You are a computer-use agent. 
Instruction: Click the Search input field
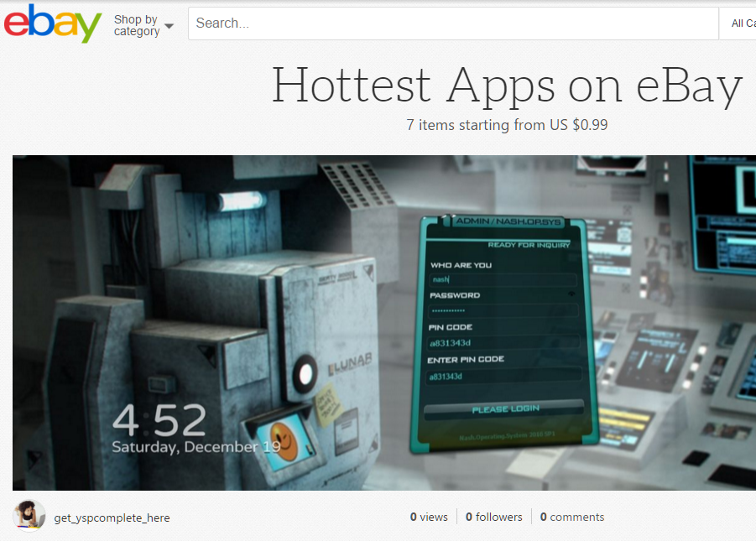[x=453, y=23]
